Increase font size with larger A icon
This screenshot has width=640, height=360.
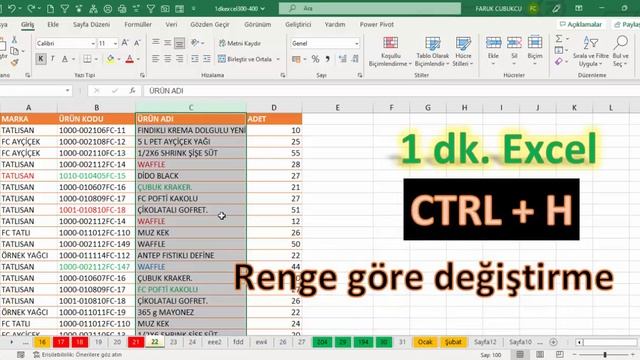125,43
